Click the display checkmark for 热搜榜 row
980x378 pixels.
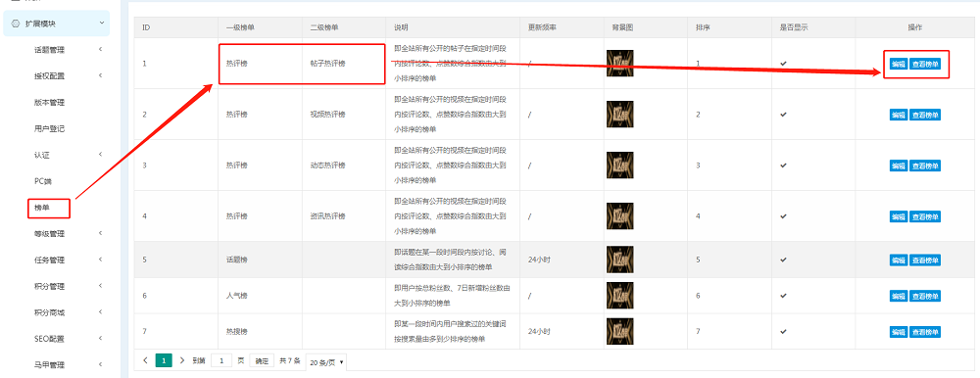click(783, 332)
